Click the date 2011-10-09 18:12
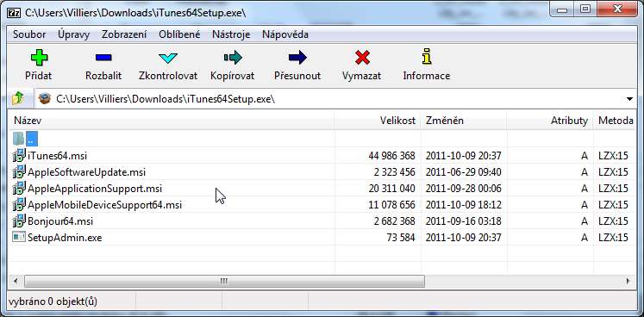Image resolution: width=644 pixels, height=317 pixels. (x=463, y=205)
